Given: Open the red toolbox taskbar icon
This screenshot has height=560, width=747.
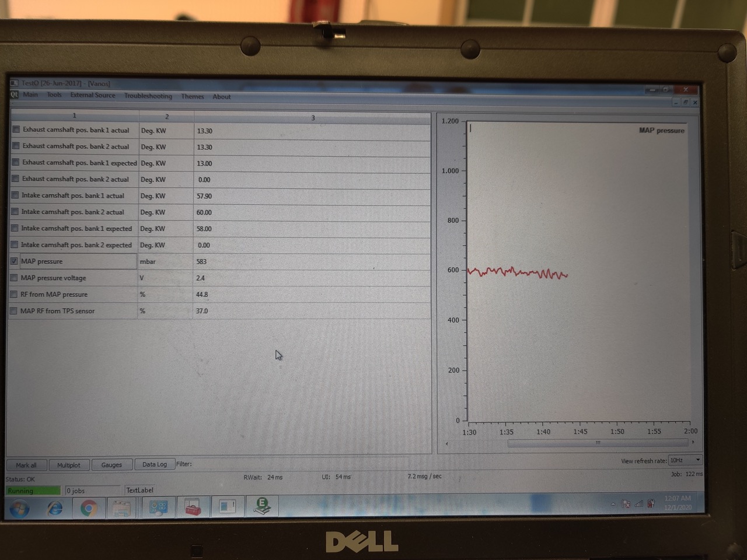Looking at the screenshot, I should 193,507.
